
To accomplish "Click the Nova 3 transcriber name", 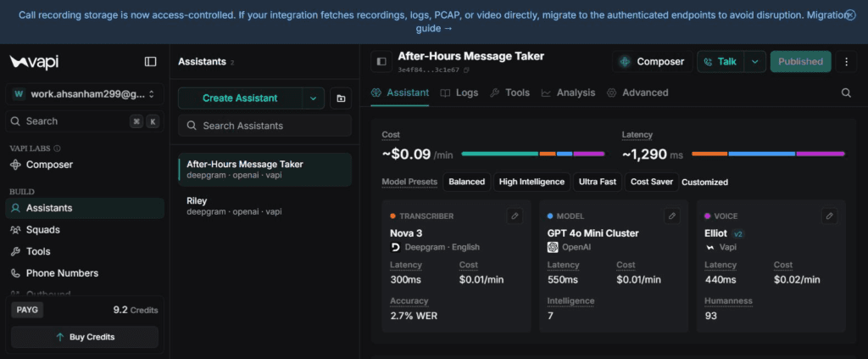I will pyautogui.click(x=406, y=233).
